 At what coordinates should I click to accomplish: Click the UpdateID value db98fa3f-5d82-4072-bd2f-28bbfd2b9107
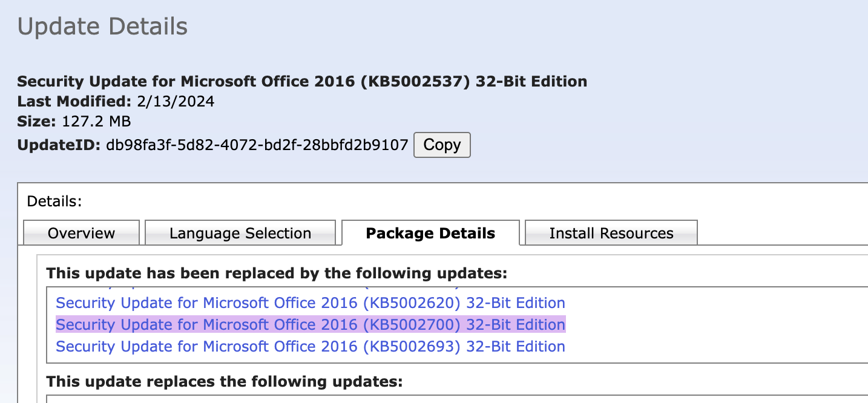257,145
